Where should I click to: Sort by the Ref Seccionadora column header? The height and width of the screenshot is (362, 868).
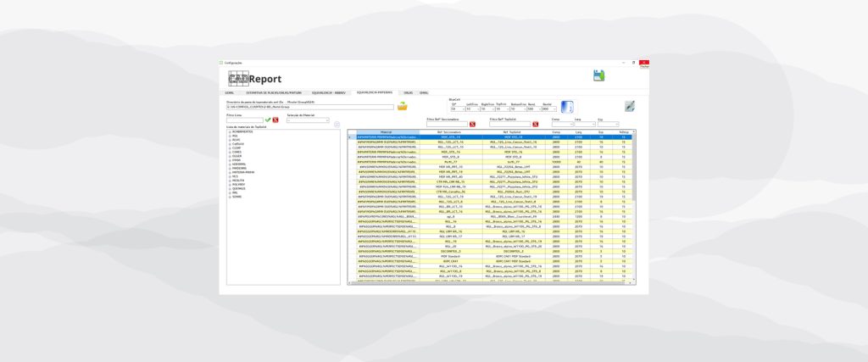[x=450, y=132]
